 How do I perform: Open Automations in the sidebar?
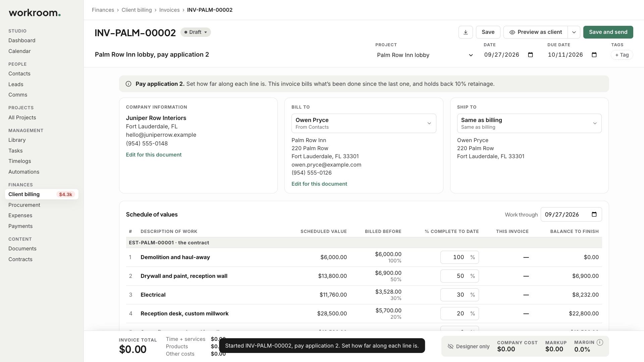tap(24, 172)
